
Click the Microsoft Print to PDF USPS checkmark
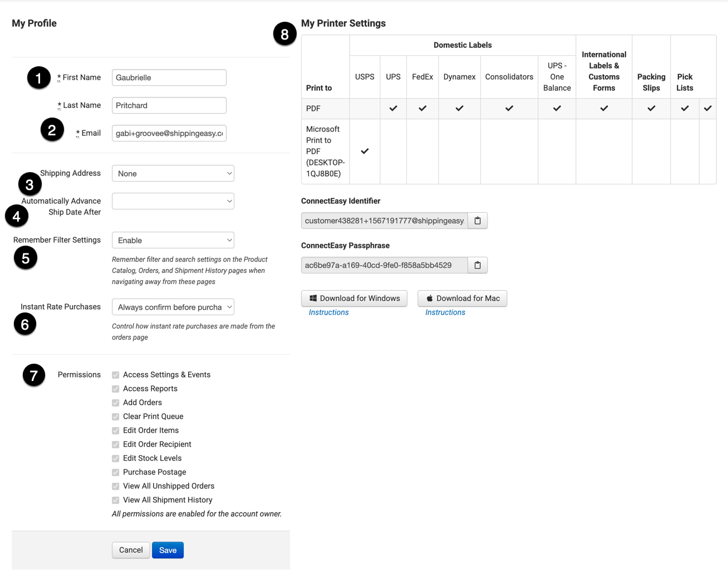point(365,151)
